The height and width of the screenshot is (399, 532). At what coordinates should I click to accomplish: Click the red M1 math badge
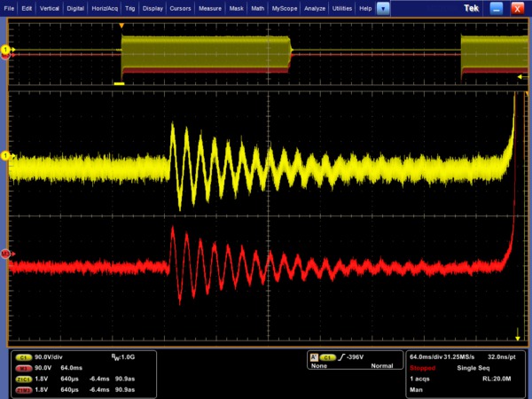[x=24, y=366]
